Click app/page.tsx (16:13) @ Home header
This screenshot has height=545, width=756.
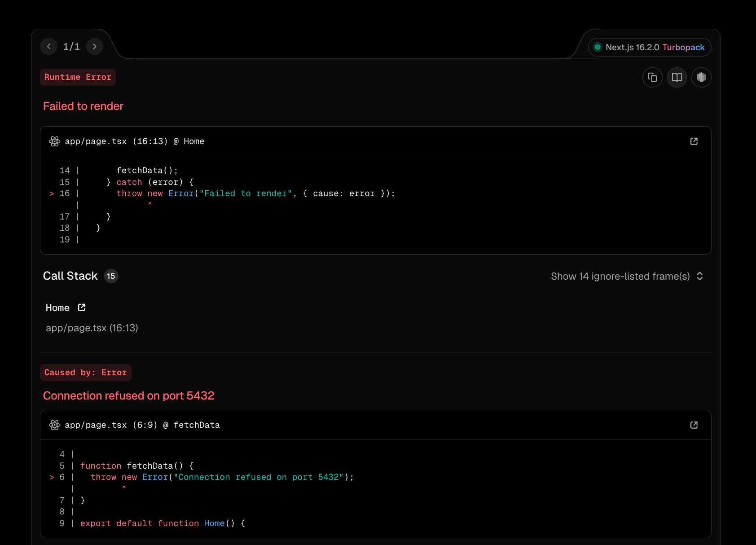[x=134, y=141]
